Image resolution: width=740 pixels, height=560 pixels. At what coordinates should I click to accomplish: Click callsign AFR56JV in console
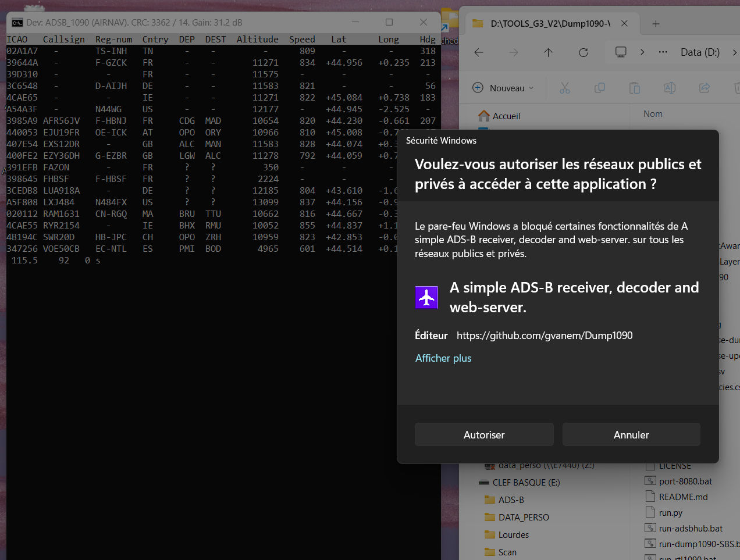click(x=62, y=121)
